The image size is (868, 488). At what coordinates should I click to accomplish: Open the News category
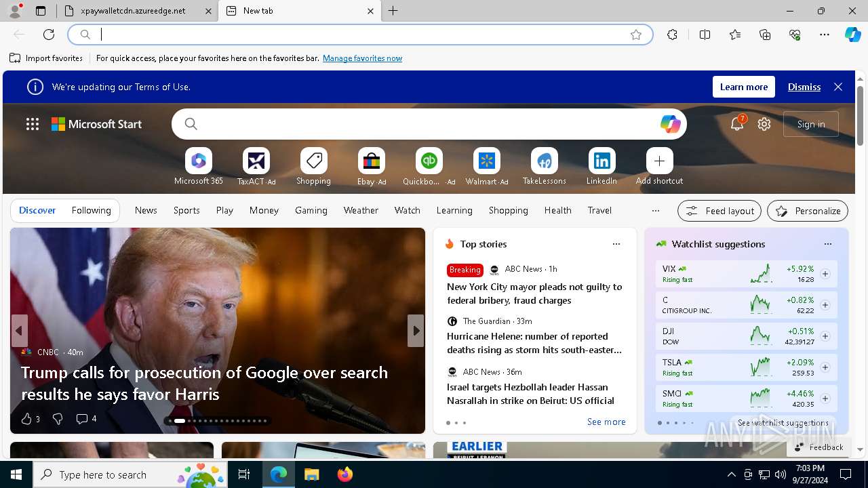point(146,210)
